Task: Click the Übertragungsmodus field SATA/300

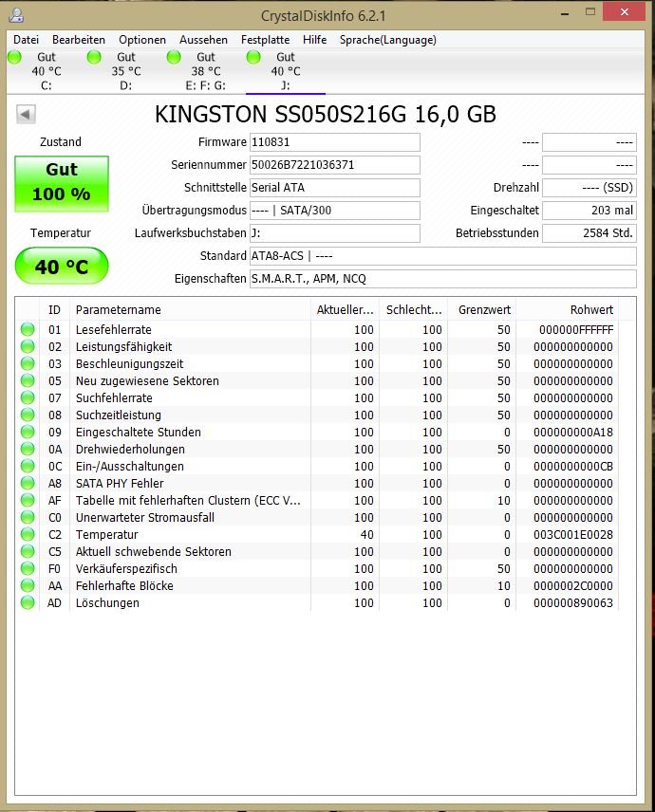Action: tap(335, 211)
